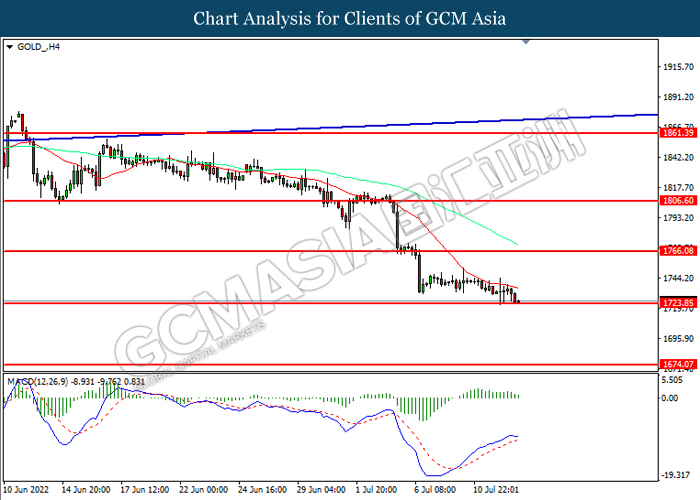Click the 17 Jun 12:00 time axis label
The image size is (700, 500).
(145, 490)
